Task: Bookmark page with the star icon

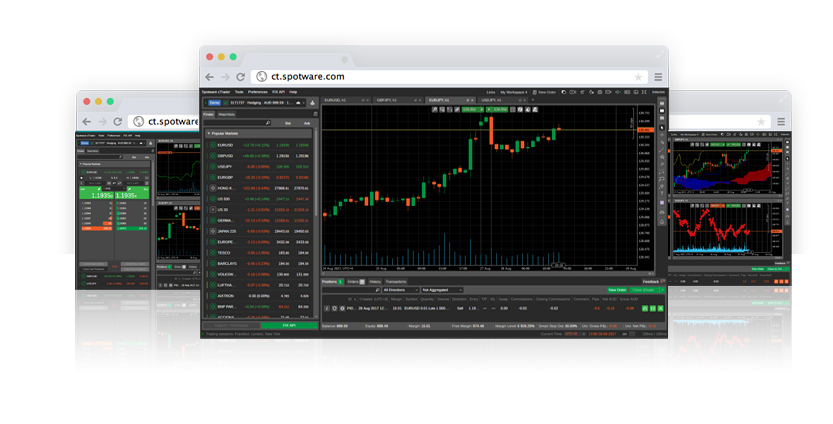Action: pyautogui.click(x=638, y=76)
